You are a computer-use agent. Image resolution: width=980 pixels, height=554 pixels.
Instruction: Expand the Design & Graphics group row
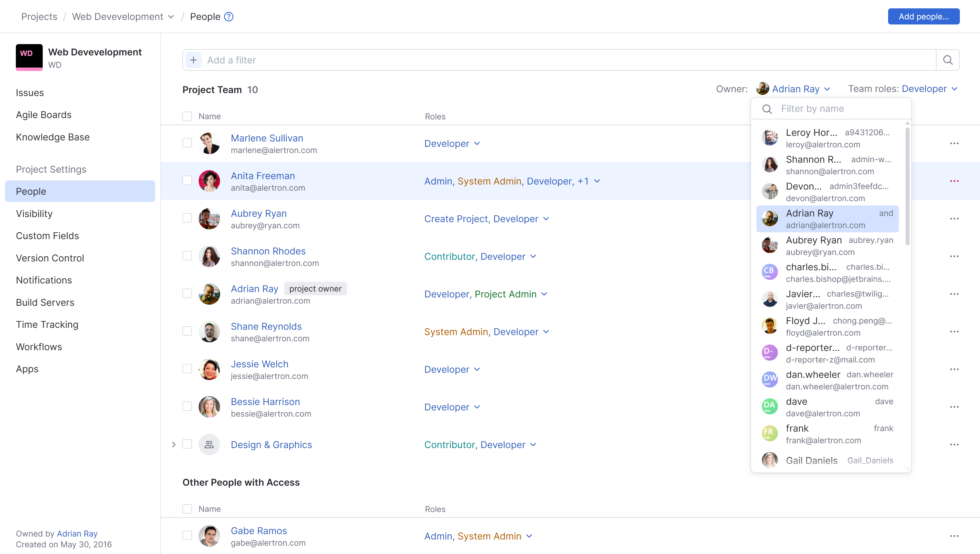[x=174, y=444]
